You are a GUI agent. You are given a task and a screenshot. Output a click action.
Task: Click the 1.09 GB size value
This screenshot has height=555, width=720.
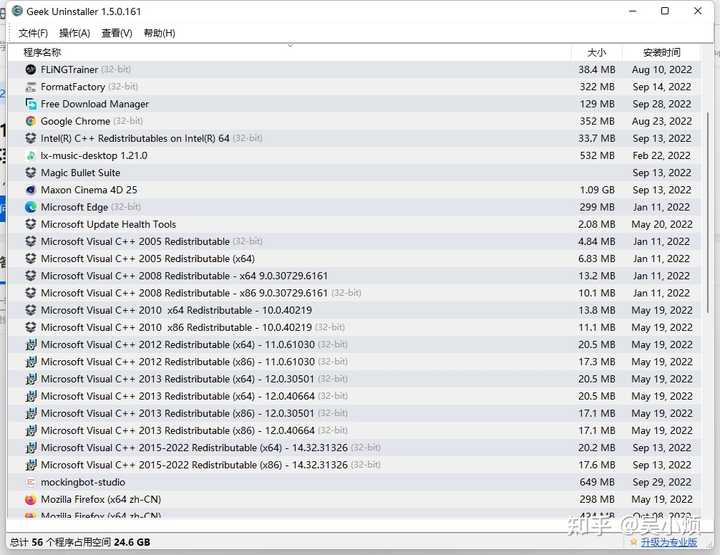(597, 190)
